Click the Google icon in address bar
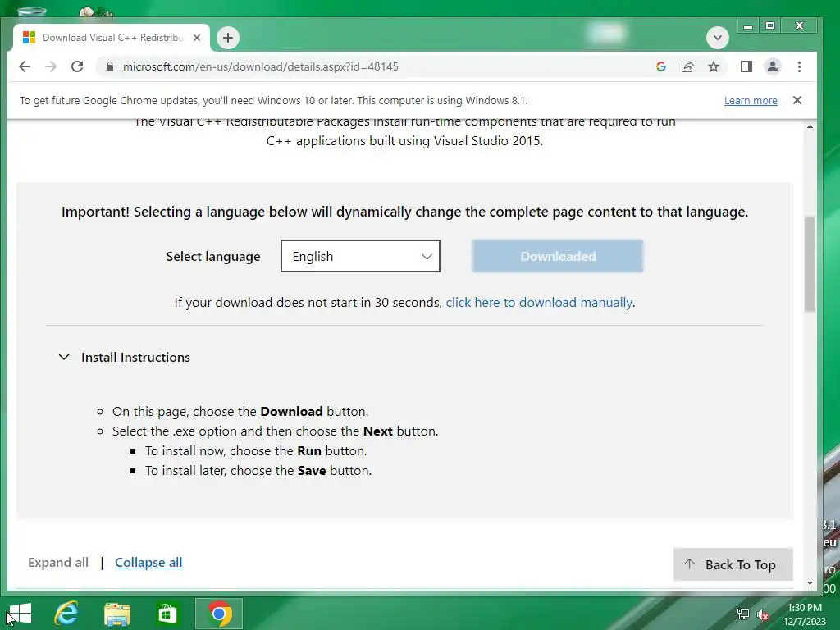The width and height of the screenshot is (840, 630). 661,66
